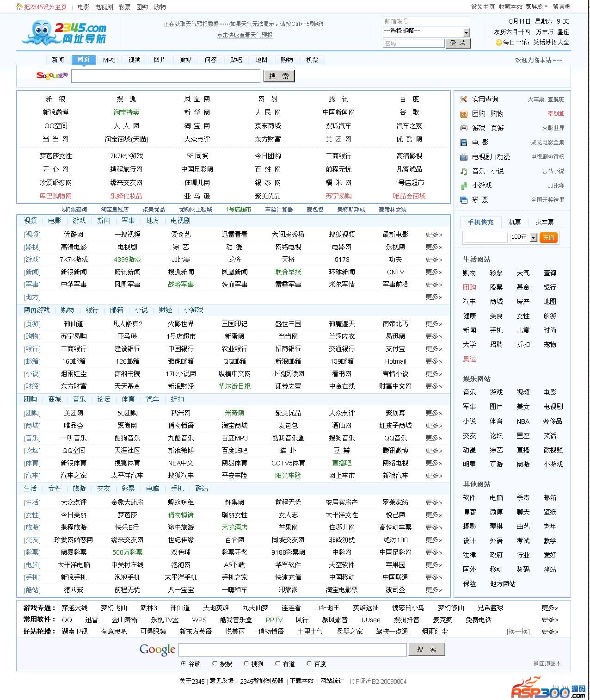
Task: Select the 有道 radio button
Action: click(277, 663)
